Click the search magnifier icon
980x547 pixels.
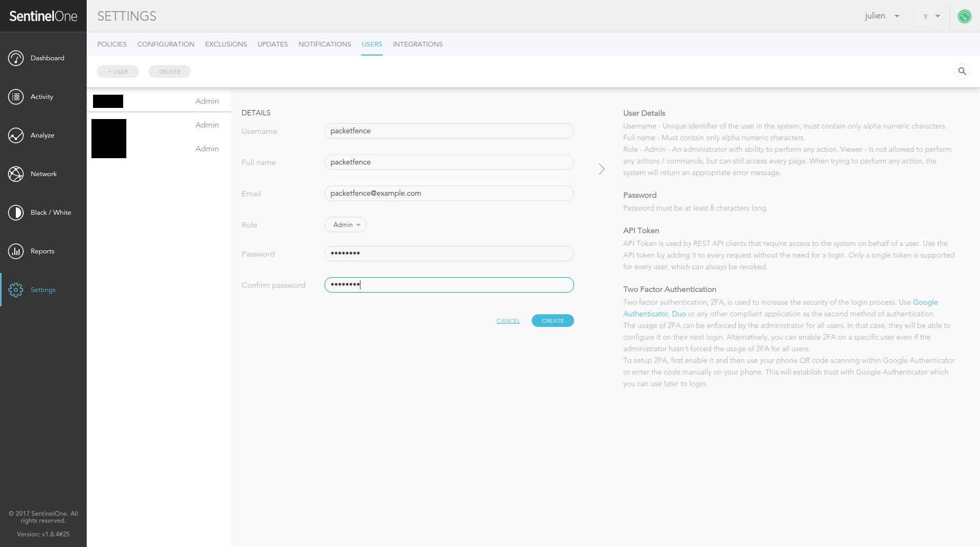coord(962,71)
